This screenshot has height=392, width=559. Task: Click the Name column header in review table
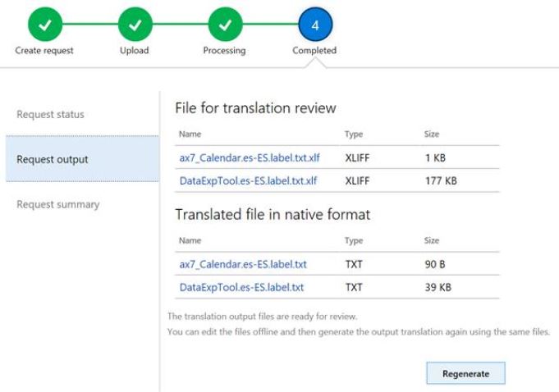[x=190, y=134]
